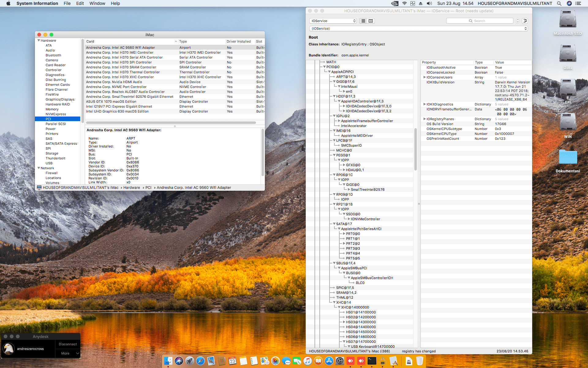The width and height of the screenshot is (588, 368).
Task: Open System Preferences gear in dock
Action: pyautogui.click(x=340, y=361)
